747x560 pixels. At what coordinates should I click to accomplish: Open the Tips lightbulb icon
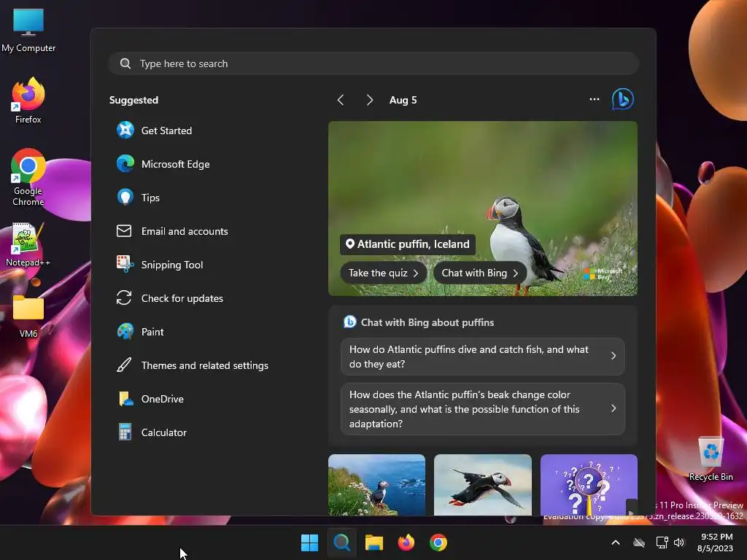(x=125, y=197)
